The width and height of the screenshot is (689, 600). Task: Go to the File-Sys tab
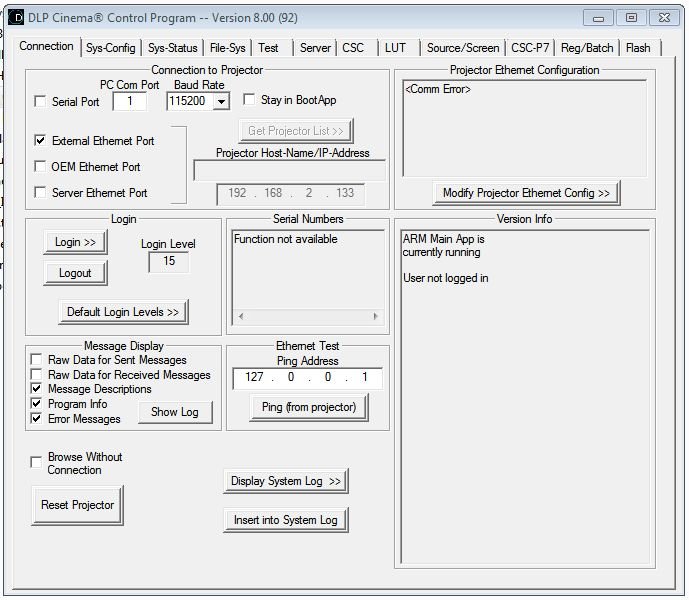(x=228, y=47)
